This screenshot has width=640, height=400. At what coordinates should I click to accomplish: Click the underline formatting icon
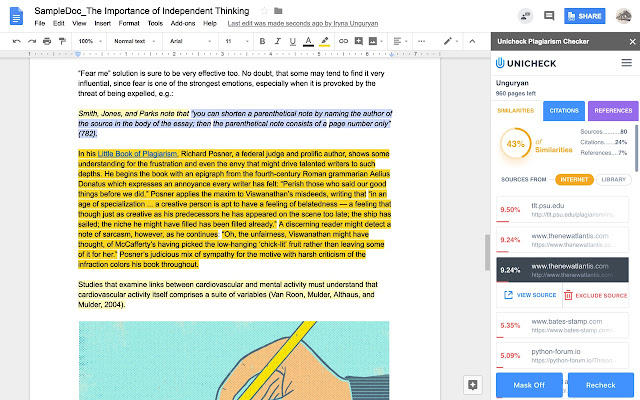pyautogui.click(x=294, y=41)
